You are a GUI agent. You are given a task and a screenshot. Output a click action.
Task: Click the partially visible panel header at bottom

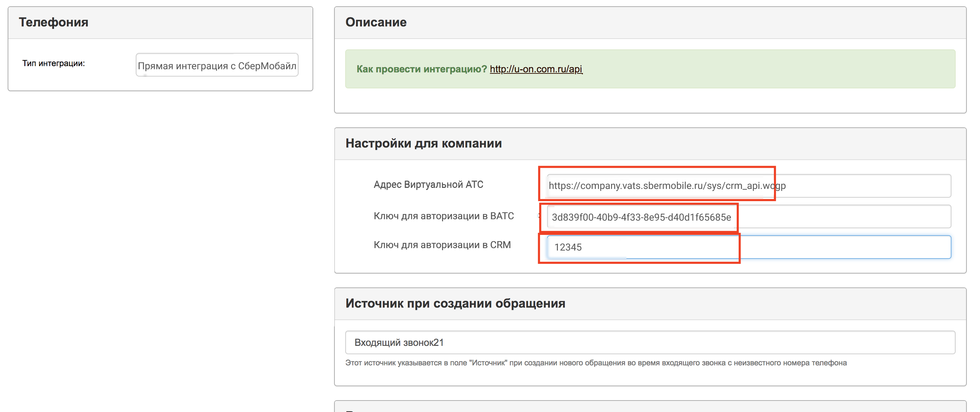(650, 407)
